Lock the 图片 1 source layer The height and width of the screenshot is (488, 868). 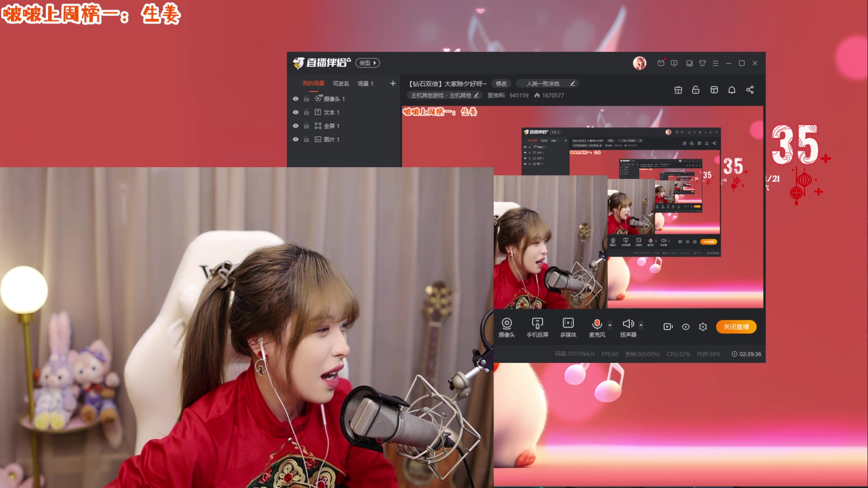307,140
